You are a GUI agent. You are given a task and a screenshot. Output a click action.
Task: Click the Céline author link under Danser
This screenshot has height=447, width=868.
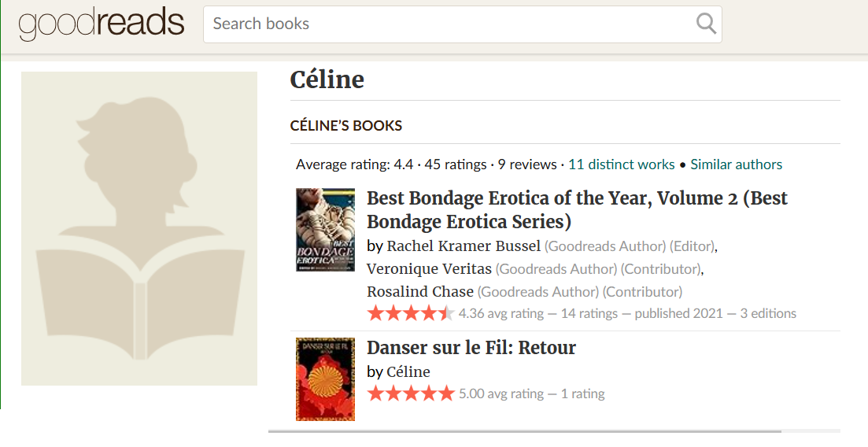tap(408, 371)
